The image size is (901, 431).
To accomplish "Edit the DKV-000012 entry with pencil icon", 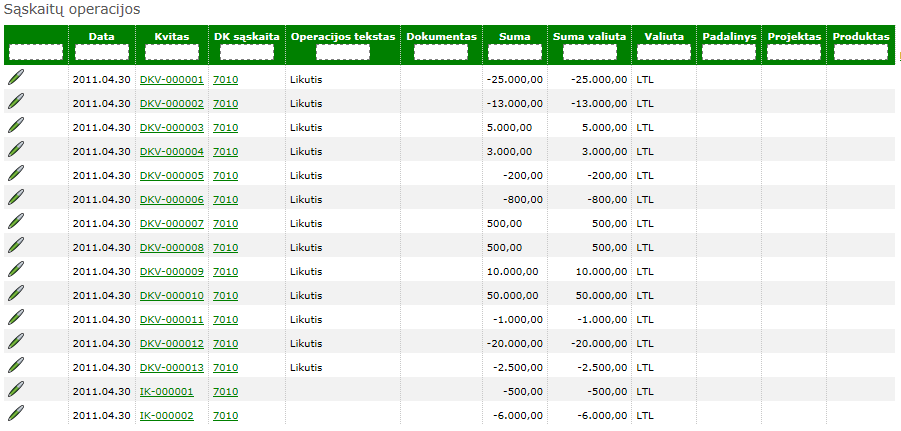I will [x=16, y=342].
